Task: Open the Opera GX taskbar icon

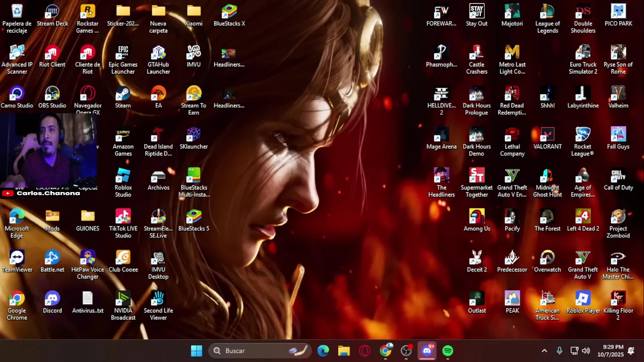Action: pyautogui.click(x=365, y=351)
